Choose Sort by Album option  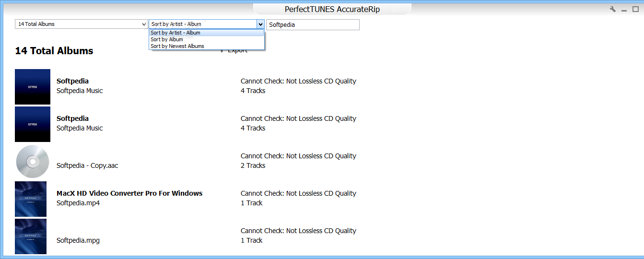pyautogui.click(x=206, y=39)
